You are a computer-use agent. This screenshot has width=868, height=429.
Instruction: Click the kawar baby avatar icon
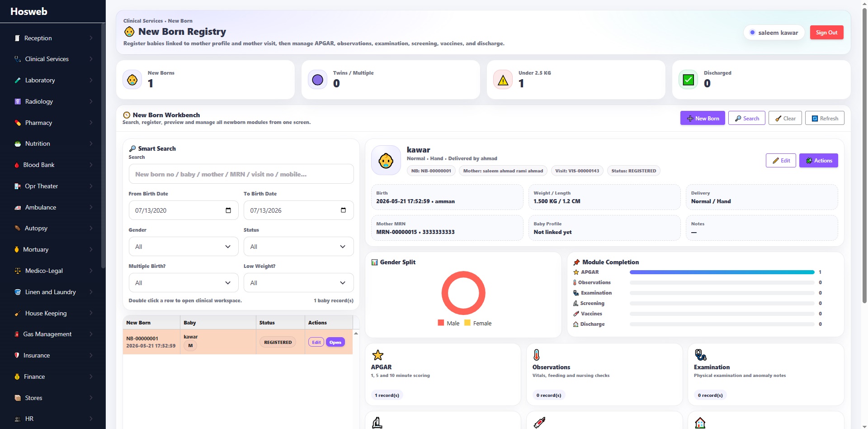point(386,160)
